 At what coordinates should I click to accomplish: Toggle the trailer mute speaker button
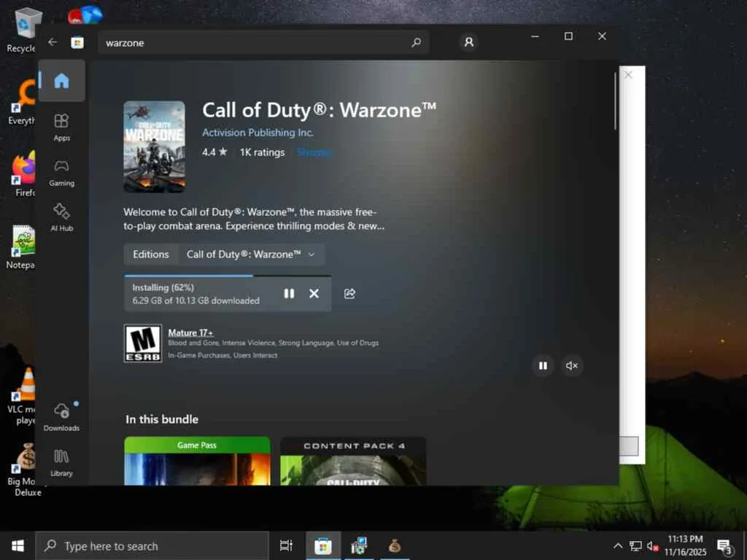pyautogui.click(x=572, y=366)
